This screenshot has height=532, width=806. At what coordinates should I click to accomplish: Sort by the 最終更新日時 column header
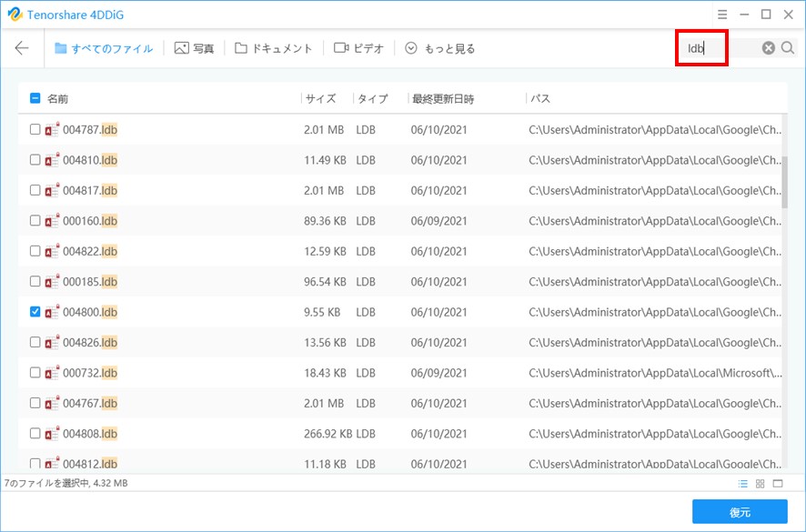tap(443, 99)
